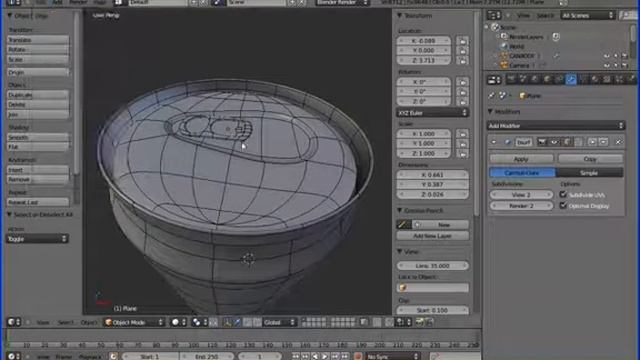Open the XYZ Euler rotation mode dropdown

[432, 113]
